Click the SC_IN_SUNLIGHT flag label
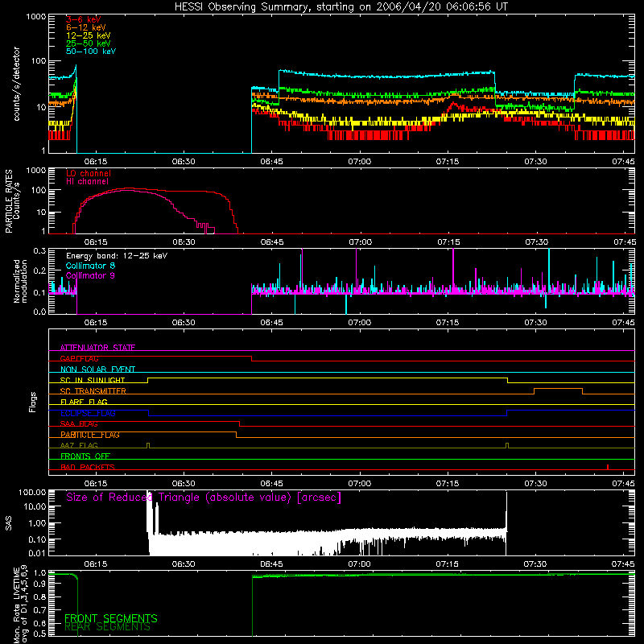This screenshot has width=644, height=644. click(93, 380)
